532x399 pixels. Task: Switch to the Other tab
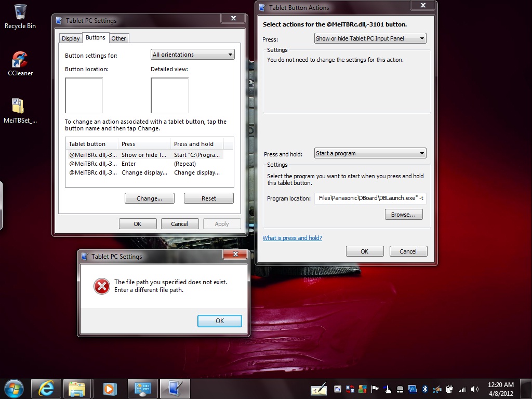click(x=118, y=38)
